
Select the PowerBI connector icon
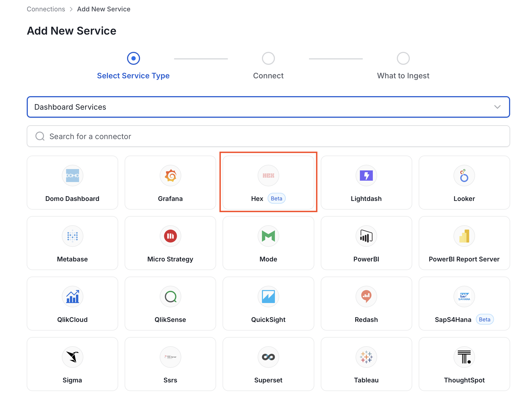(x=366, y=236)
